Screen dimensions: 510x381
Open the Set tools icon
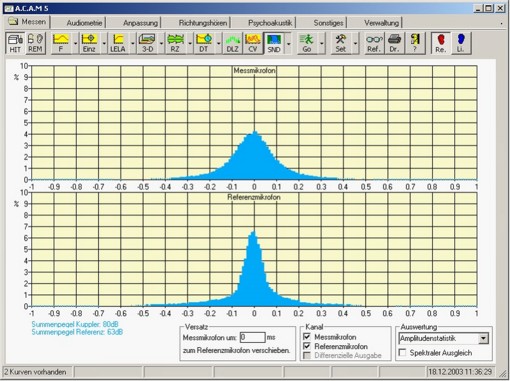click(x=340, y=43)
